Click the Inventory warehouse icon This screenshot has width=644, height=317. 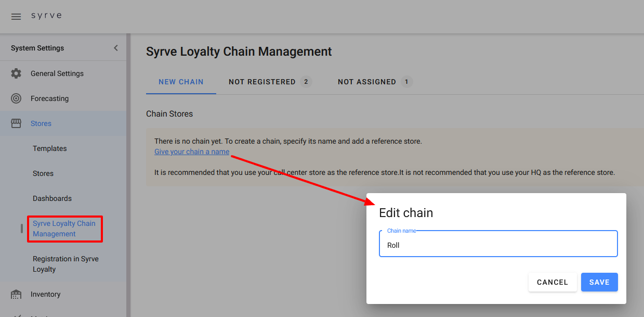pyautogui.click(x=16, y=294)
